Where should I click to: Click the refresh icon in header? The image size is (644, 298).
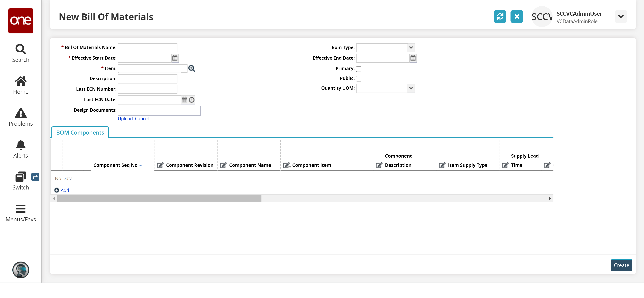[500, 16]
